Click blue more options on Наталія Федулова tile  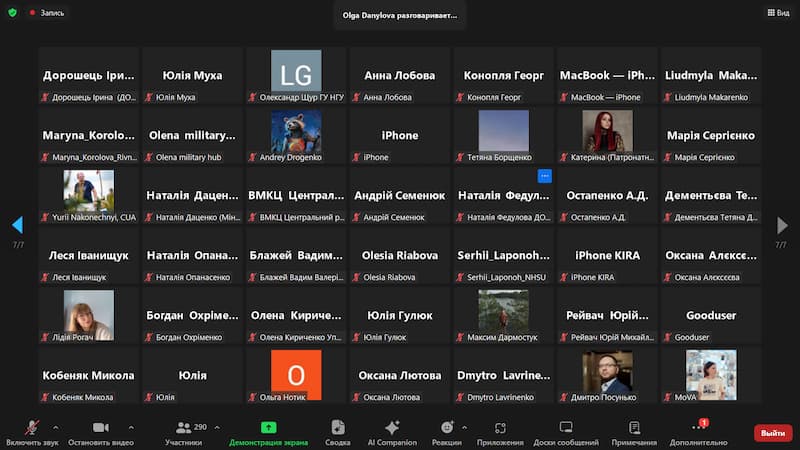[544, 176]
